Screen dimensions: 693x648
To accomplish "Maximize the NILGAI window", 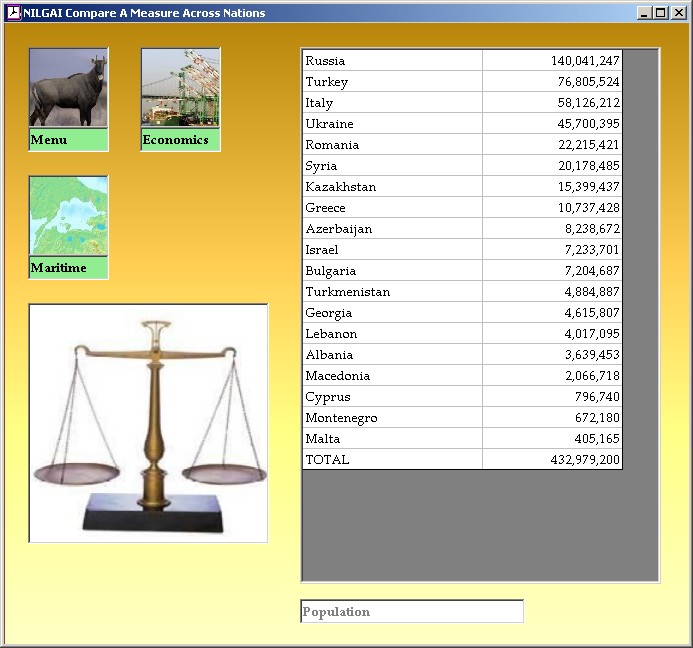I will point(662,13).
